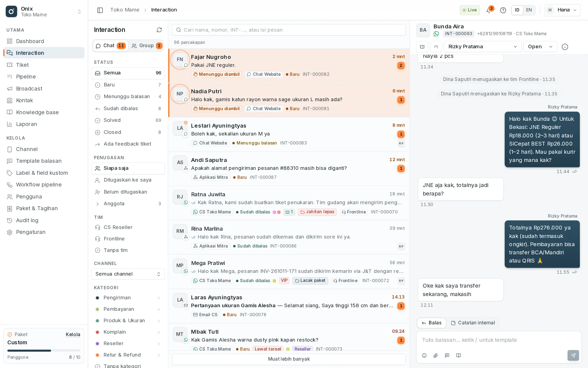This screenshot has height=368, width=588.
Task: Open Knowledge base page
Action: click(x=44, y=112)
